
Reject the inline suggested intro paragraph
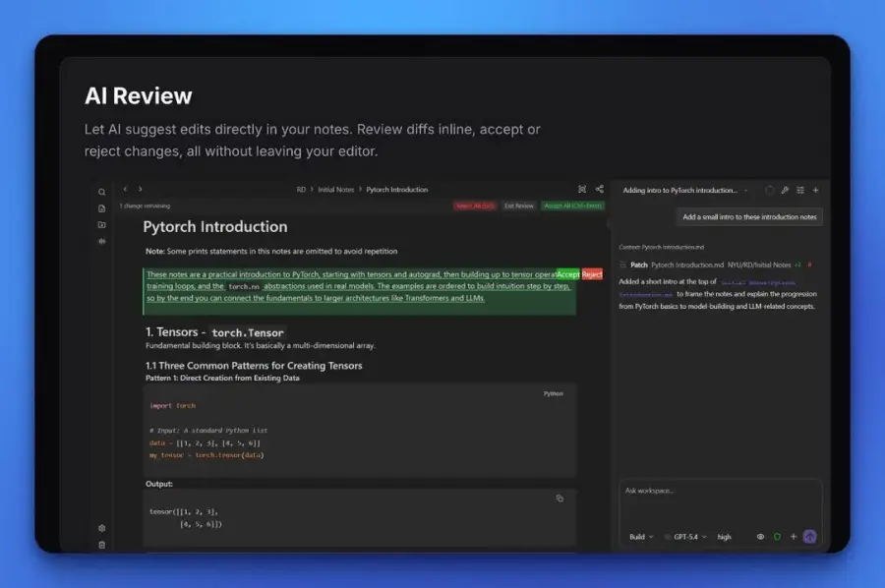coord(592,274)
